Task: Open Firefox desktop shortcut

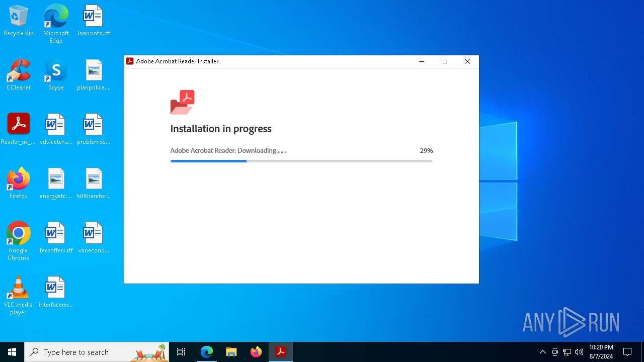Action: pos(19,184)
